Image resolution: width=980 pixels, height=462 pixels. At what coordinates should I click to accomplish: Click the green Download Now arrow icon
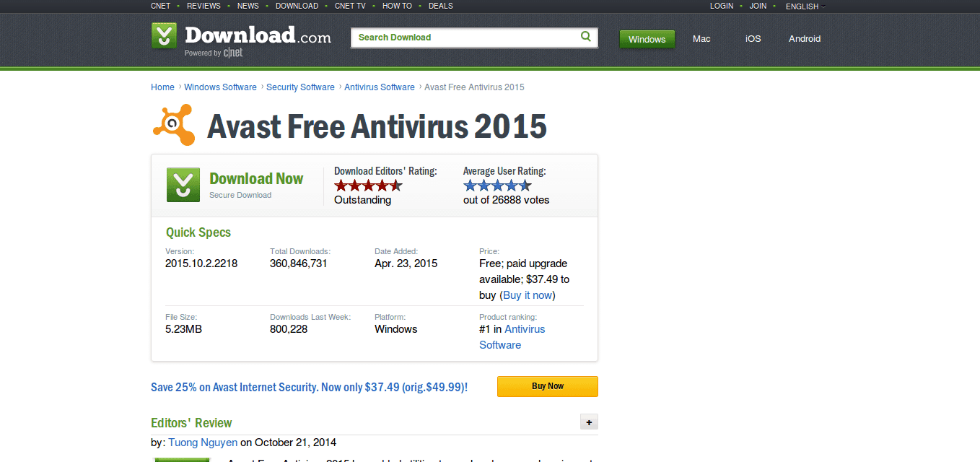(183, 185)
